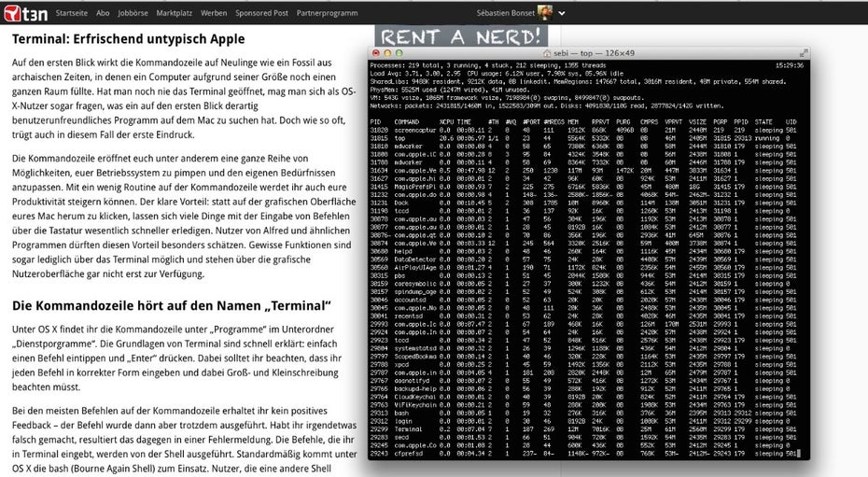Minimize the Terminal window with yellow button
The image size is (868, 477).
coord(387,53)
